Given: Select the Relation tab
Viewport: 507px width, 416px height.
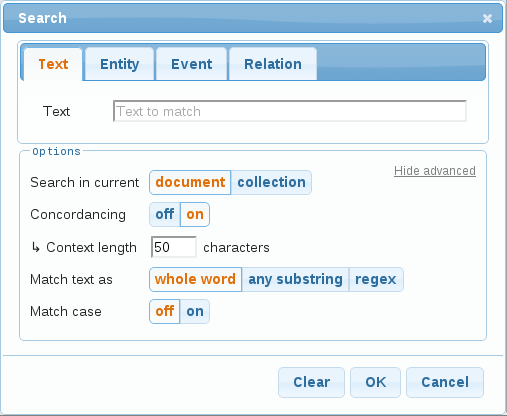Looking at the screenshot, I should pos(273,64).
